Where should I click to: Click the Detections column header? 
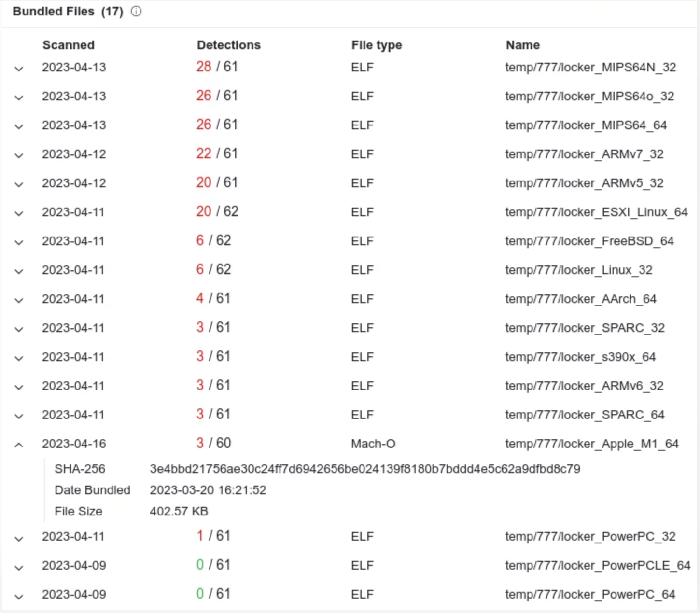click(x=228, y=45)
